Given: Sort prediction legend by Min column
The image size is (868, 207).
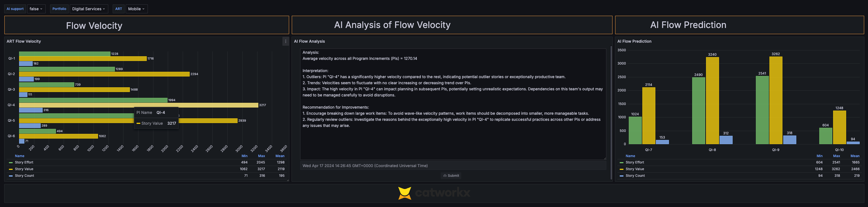Looking at the screenshot, I should click(820, 156).
